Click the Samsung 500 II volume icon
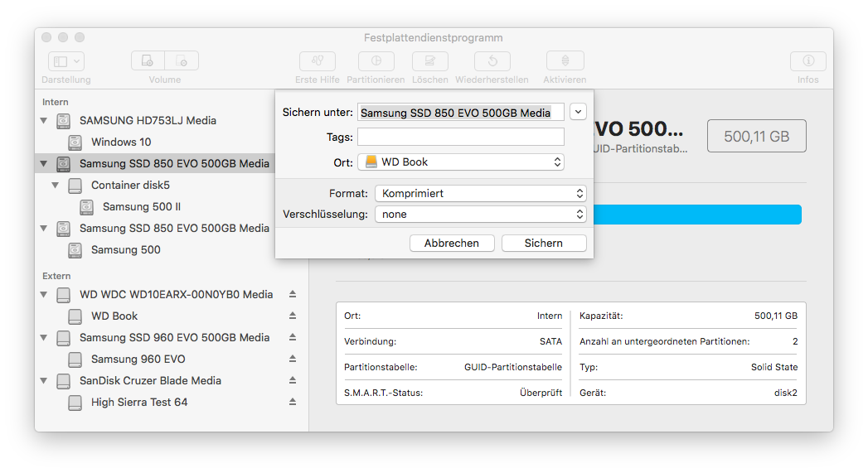The width and height of the screenshot is (868, 473). 86,207
